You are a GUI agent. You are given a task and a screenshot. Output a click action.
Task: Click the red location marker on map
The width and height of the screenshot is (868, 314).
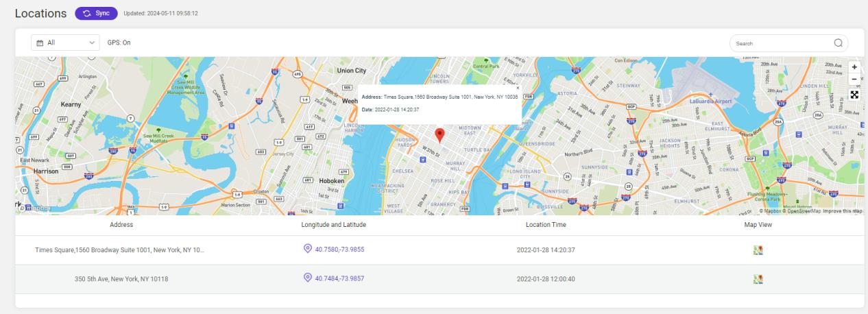point(440,134)
